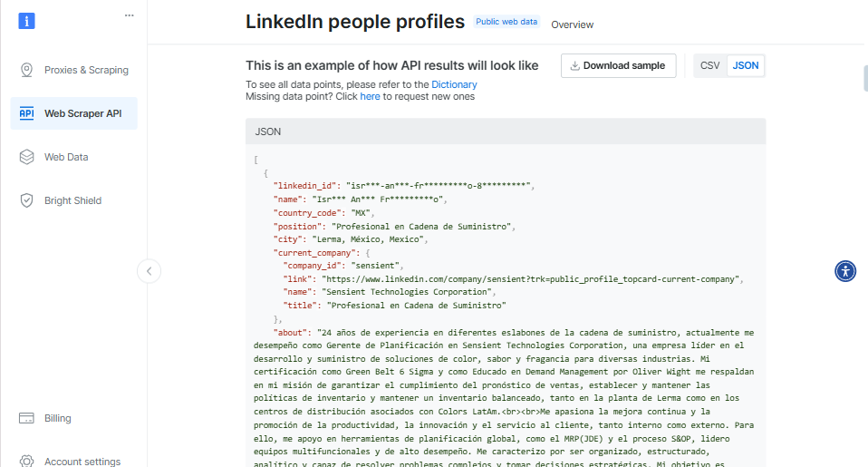Image resolution: width=868 pixels, height=467 pixels.
Task: Click the API icon beside Web Scraper API
Action: pos(26,113)
